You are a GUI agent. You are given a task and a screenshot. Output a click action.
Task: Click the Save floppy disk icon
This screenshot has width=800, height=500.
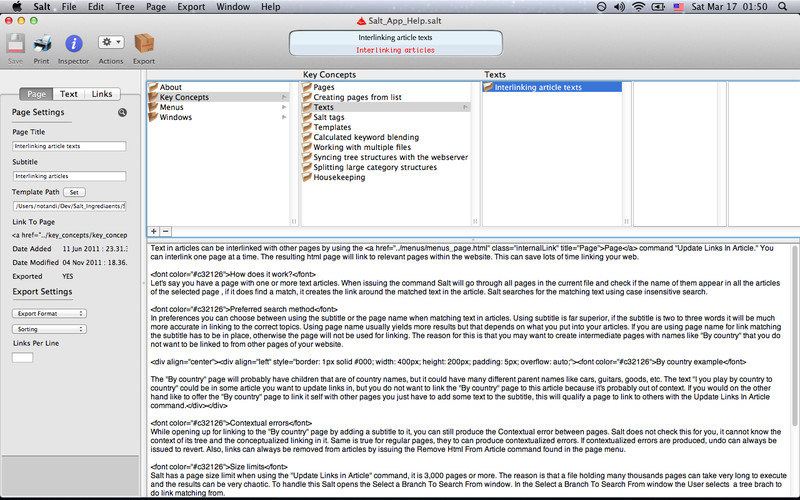15,44
